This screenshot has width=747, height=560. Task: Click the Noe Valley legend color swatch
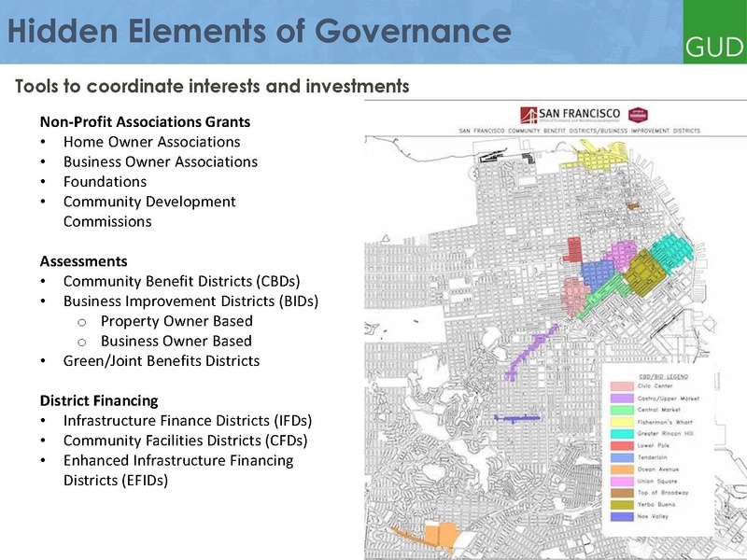tap(622, 516)
